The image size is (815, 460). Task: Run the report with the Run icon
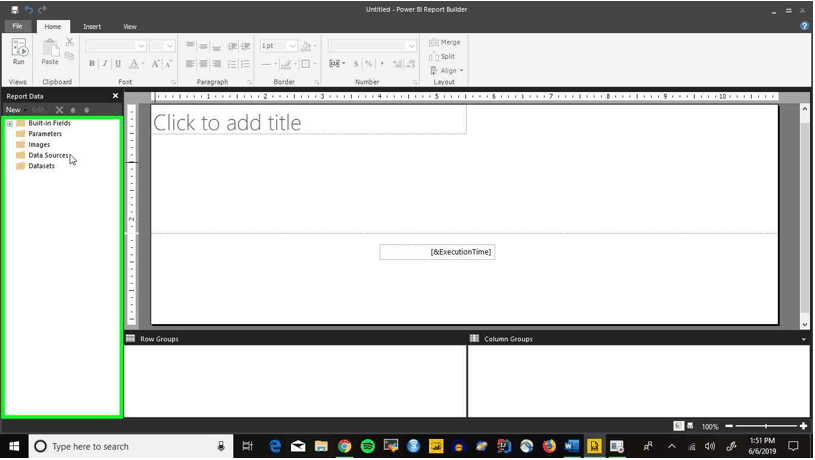19,51
